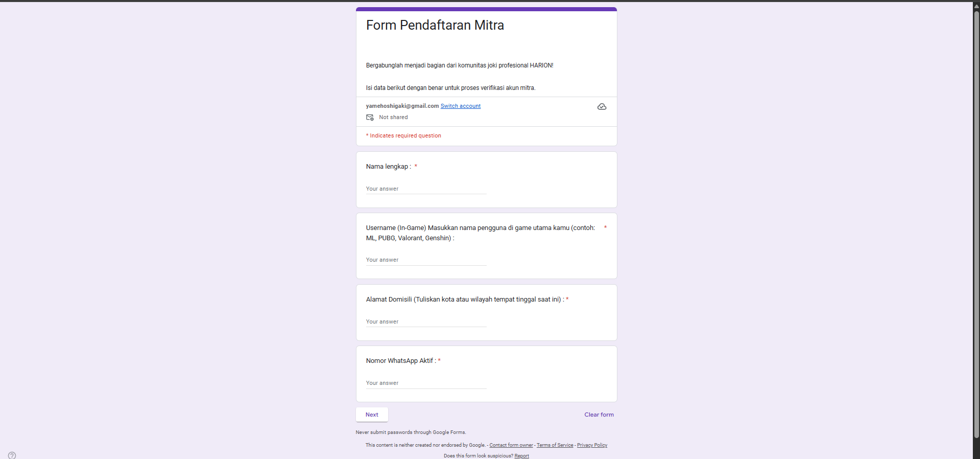Image resolution: width=980 pixels, height=459 pixels.
Task: Click the Clear form button
Action: coord(599,415)
